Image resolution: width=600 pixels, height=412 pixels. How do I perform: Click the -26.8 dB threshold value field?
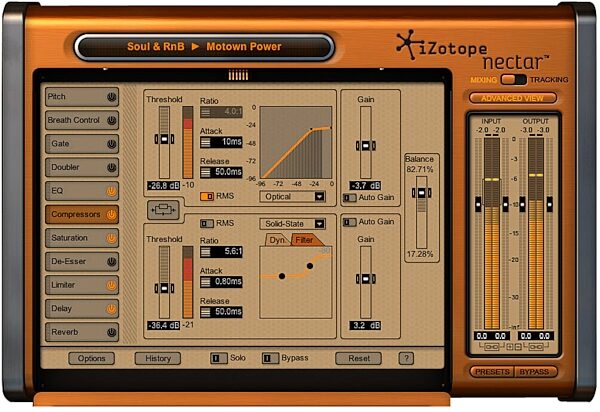[164, 186]
